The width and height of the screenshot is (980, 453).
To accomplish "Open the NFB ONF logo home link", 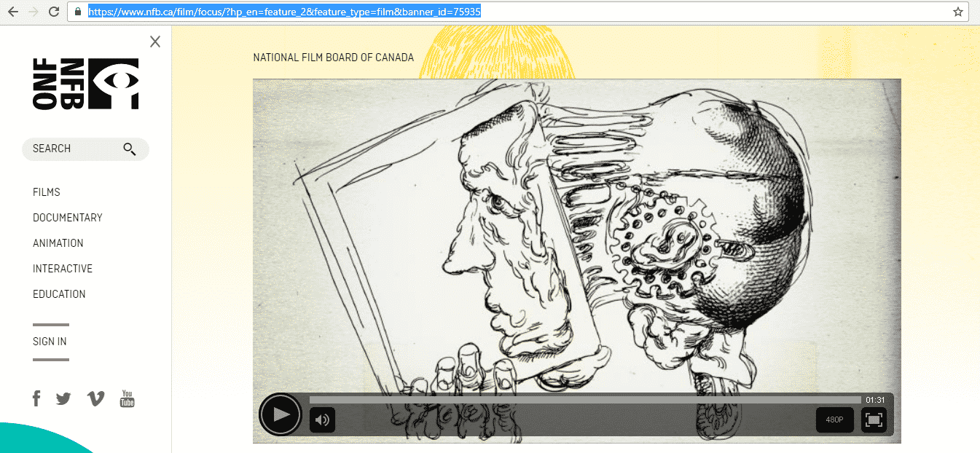I will click(85, 84).
